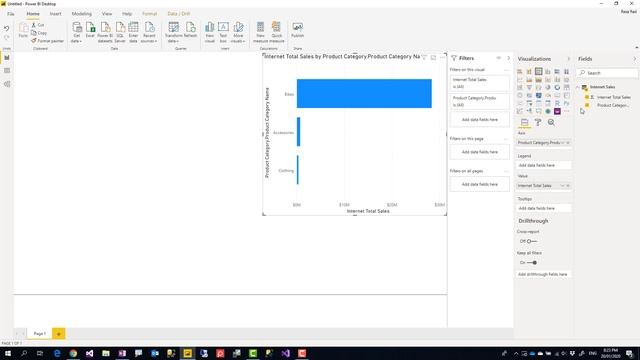Image resolution: width=640 pixels, height=360 pixels.
Task: Collapse the Internet Sales table
Action: point(578,87)
